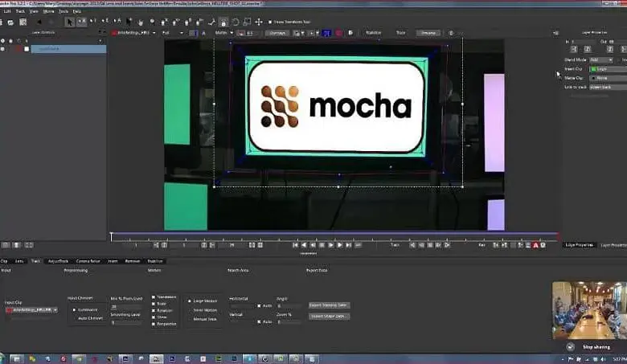Click the red A autokey icon
Viewport: 627px width, 364px height.
535,245
